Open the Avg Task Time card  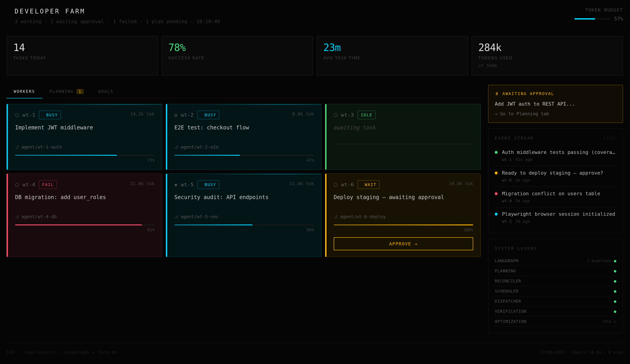392,56
